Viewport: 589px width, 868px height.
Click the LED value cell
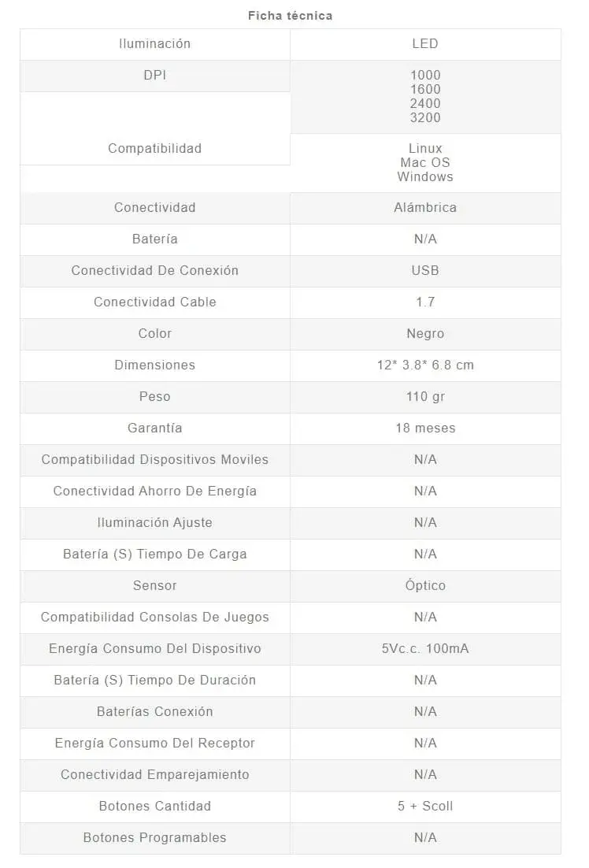pos(425,44)
